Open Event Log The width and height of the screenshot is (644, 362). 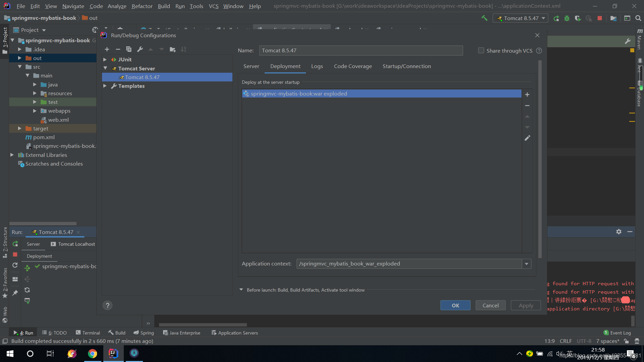point(617,333)
